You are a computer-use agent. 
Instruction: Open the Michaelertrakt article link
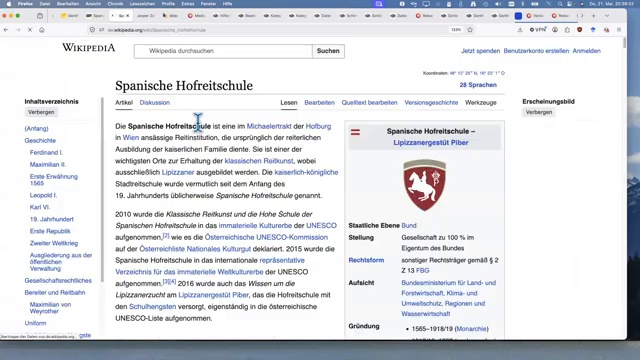[x=269, y=126]
